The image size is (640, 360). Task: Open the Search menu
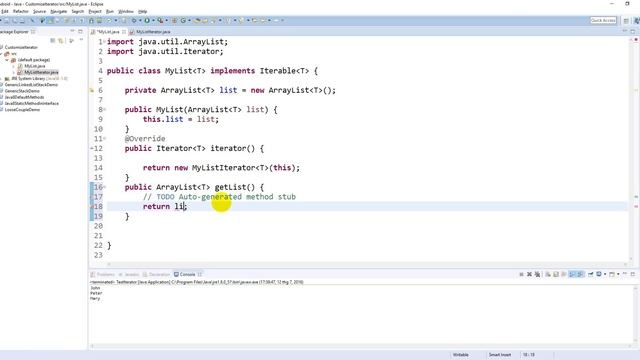point(78,11)
